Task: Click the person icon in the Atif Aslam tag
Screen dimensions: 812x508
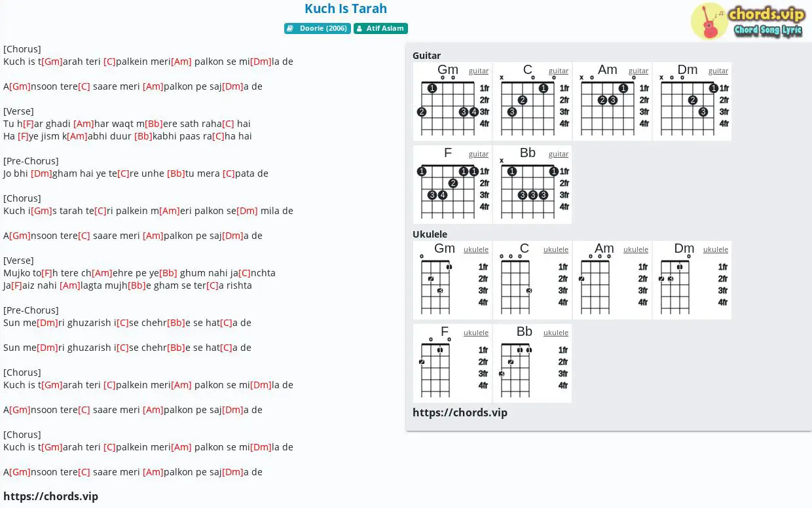Action: pos(360,29)
